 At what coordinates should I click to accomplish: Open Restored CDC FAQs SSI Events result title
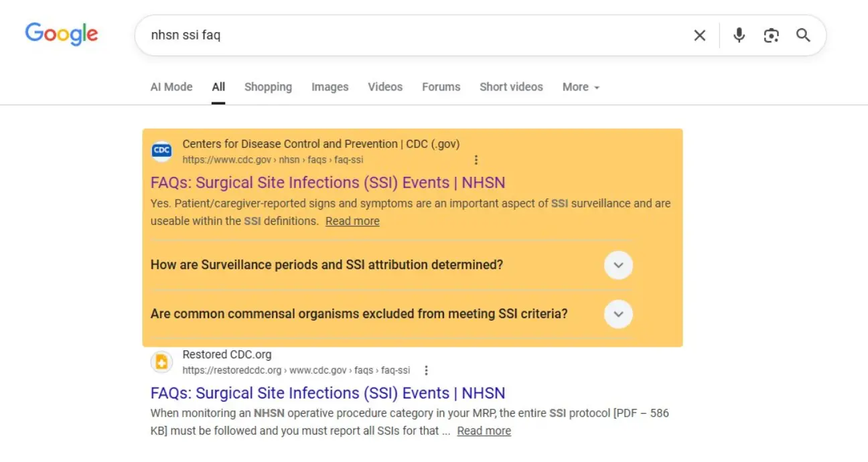328,393
